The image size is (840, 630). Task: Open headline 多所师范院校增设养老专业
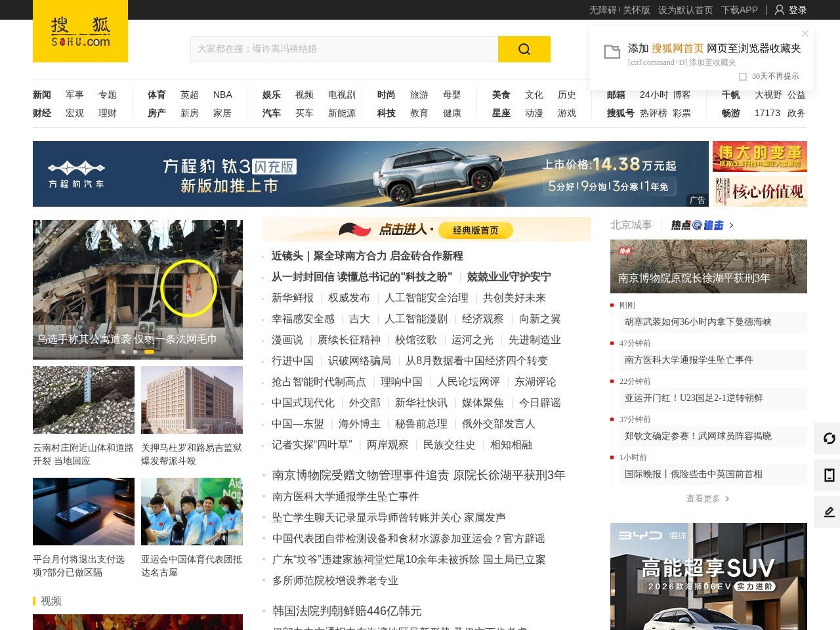coord(335,581)
